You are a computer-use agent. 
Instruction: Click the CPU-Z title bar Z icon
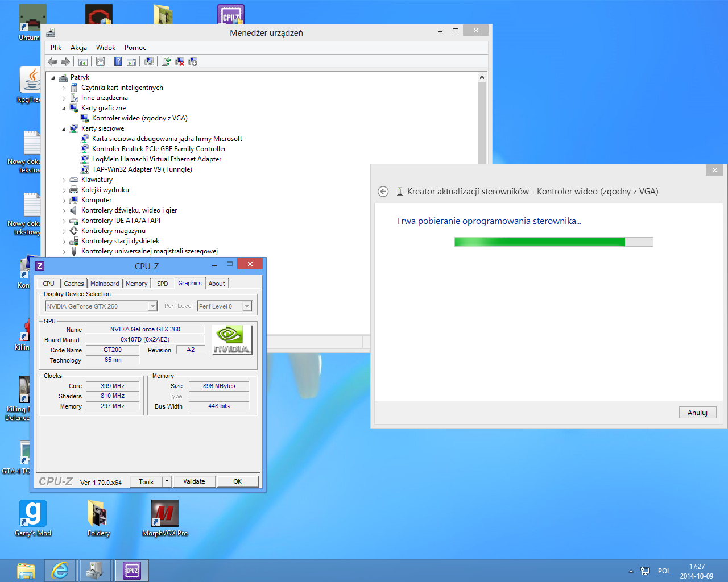coord(40,266)
